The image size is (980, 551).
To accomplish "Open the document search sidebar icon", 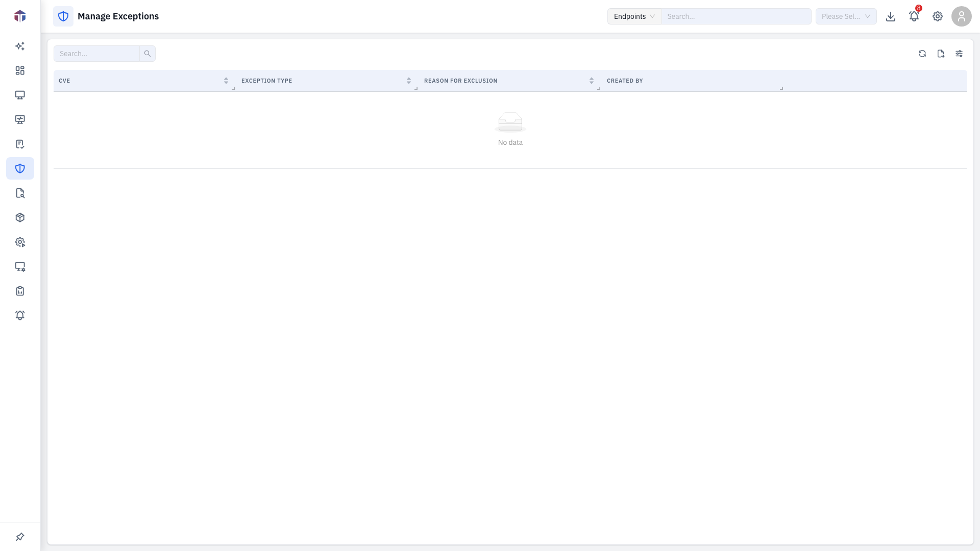I will point(20,193).
